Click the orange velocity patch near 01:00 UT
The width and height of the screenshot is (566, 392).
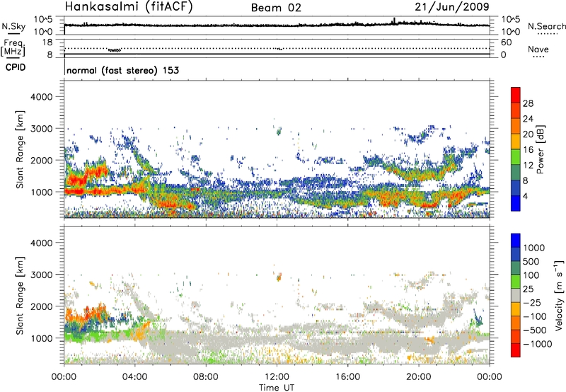coord(86,313)
